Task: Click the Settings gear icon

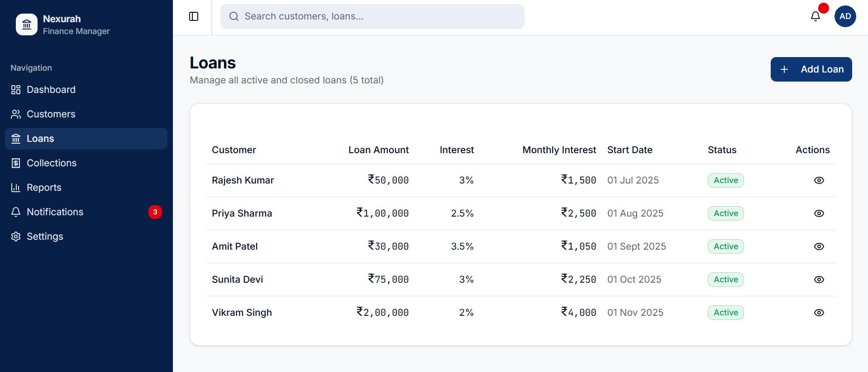Action: 16,237
